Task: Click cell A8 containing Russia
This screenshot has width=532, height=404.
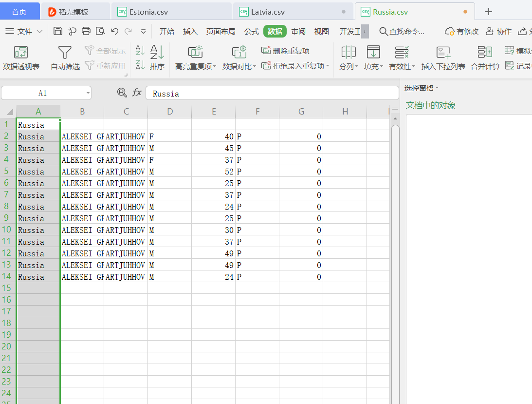Action: [38, 207]
